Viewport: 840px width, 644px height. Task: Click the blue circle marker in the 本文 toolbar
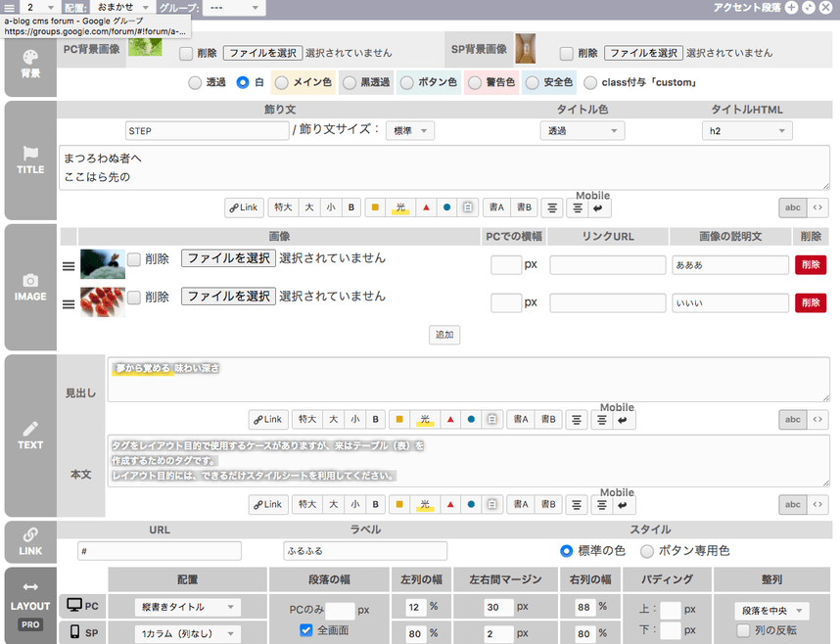[x=471, y=505]
